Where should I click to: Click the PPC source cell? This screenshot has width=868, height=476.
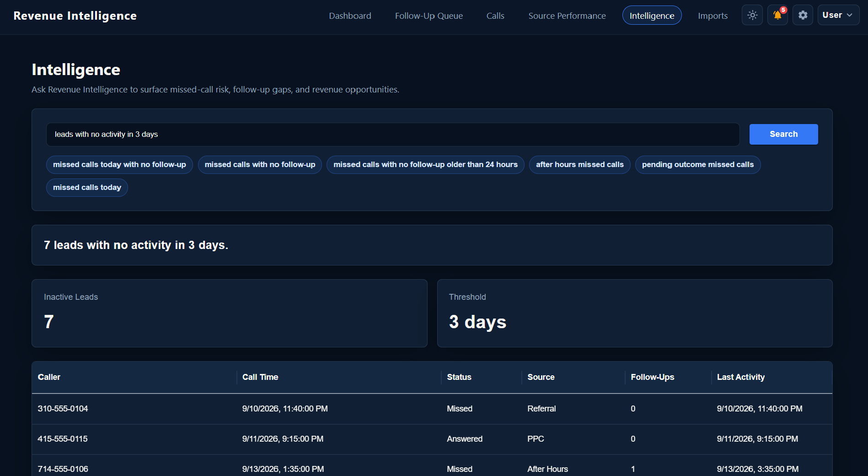coord(536,439)
